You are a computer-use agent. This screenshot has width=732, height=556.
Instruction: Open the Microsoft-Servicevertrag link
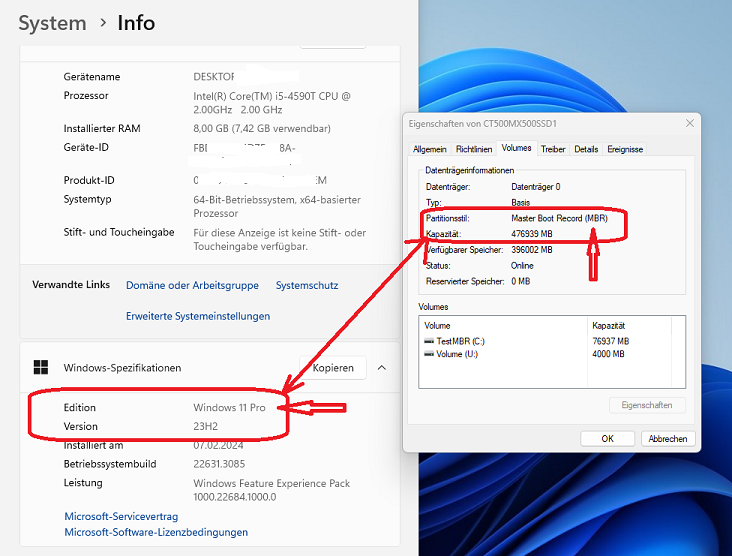pos(121,516)
